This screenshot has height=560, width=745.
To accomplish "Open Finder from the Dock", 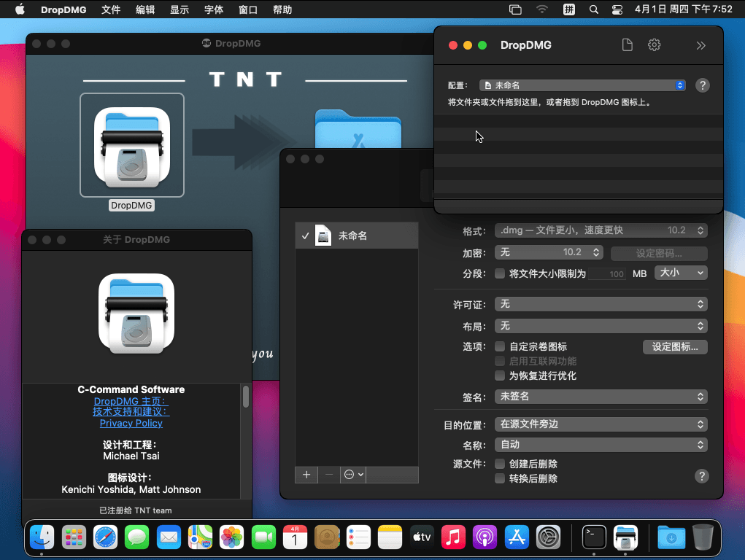I will tap(42, 537).
